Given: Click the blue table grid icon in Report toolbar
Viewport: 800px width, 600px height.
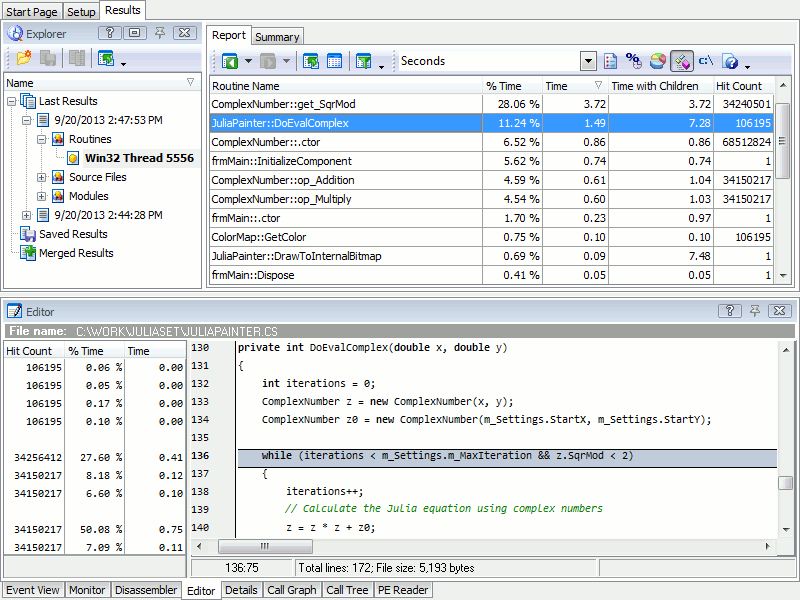Looking at the screenshot, I should coord(335,61).
